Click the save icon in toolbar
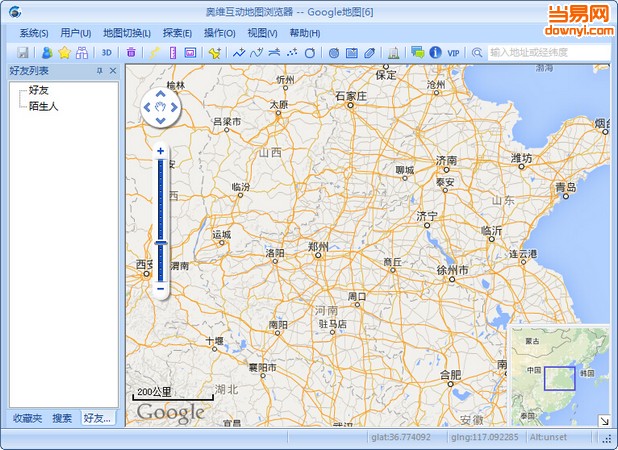The height and width of the screenshot is (450, 618). click(22, 52)
